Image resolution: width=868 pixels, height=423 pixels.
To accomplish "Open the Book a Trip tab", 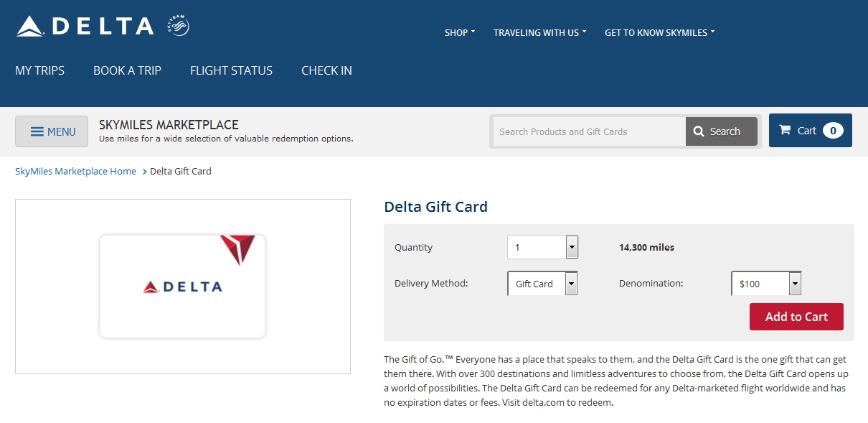I will click(x=127, y=70).
